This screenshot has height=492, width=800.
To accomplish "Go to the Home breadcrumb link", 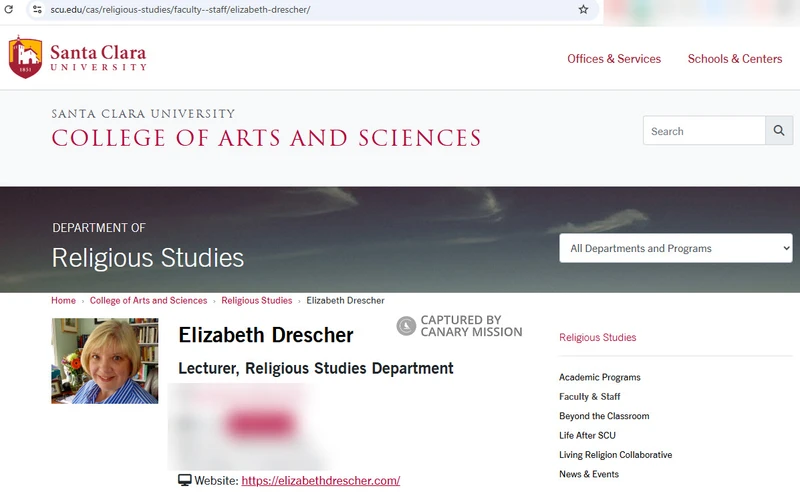I will [63, 300].
